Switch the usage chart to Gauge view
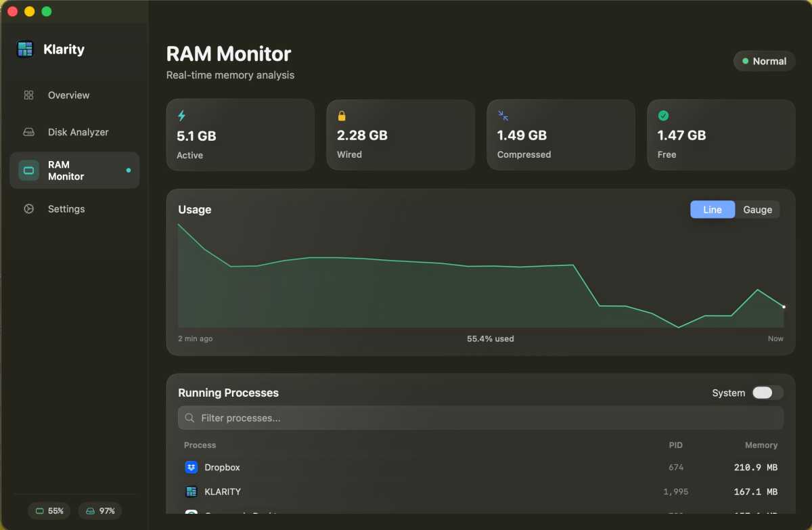This screenshot has height=530, width=812. pos(757,209)
